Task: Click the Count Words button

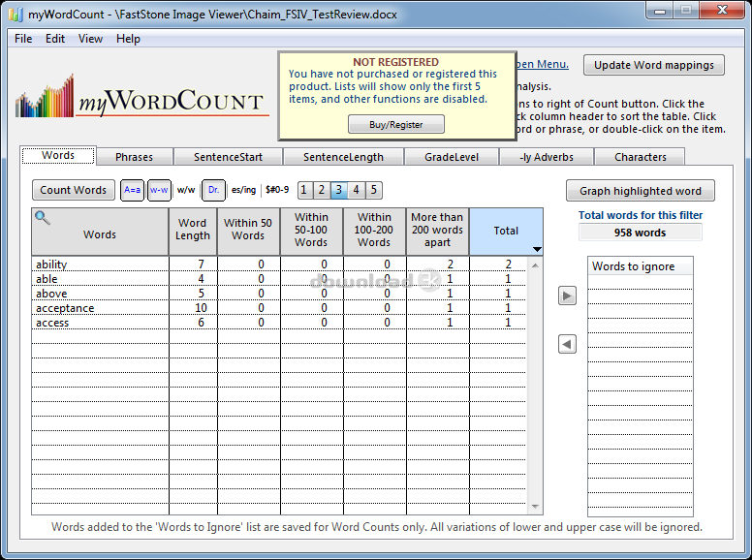Action: (74, 190)
